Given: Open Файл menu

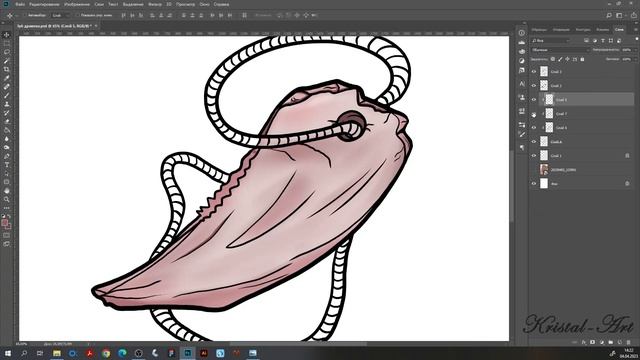Looking at the screenshot, I should coord(20,4).
